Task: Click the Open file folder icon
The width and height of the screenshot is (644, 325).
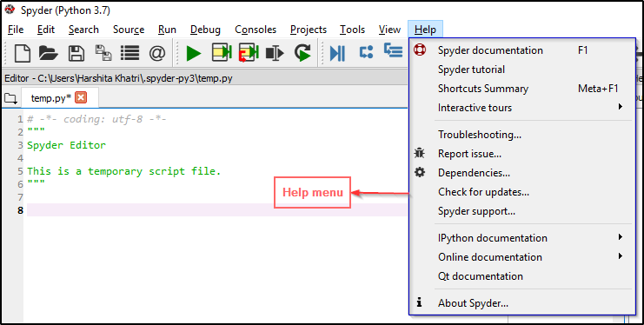Action: click(x=49, y=53)
